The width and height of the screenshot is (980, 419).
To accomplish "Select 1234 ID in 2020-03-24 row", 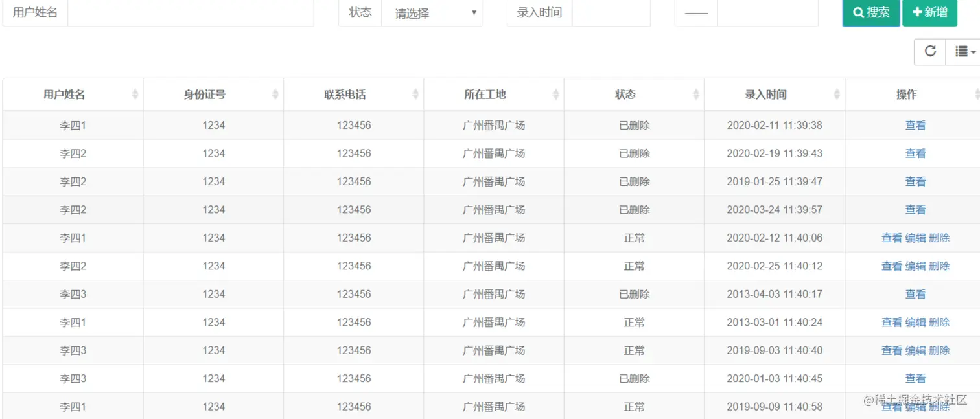I will pyautogui.click(x=213, y=210).
